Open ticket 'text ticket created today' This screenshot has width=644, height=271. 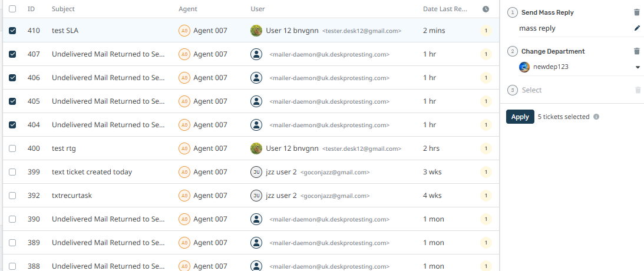(92, 172)
